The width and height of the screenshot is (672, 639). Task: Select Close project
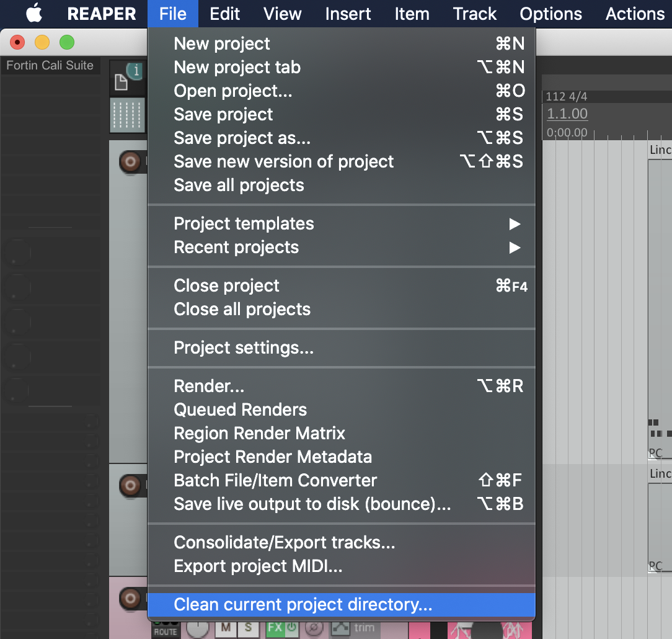pos(342,285)
